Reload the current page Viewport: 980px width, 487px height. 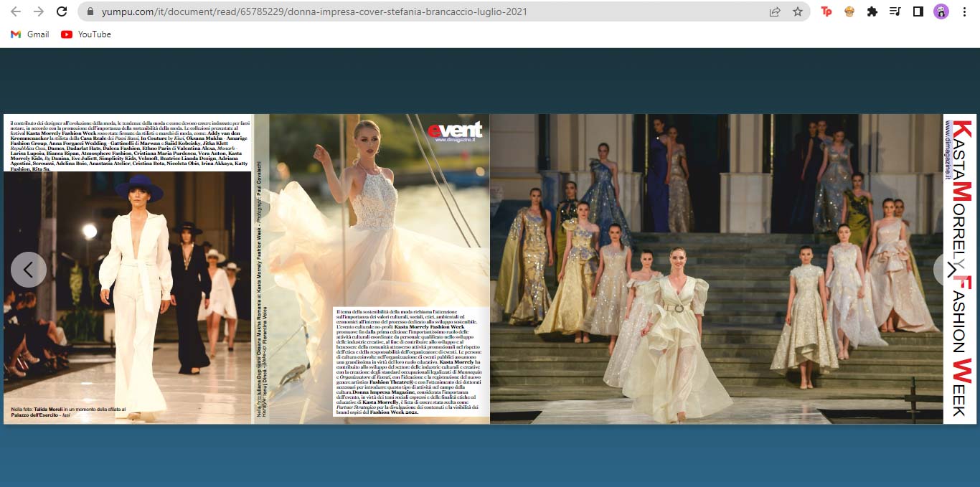tap(62, 11)
